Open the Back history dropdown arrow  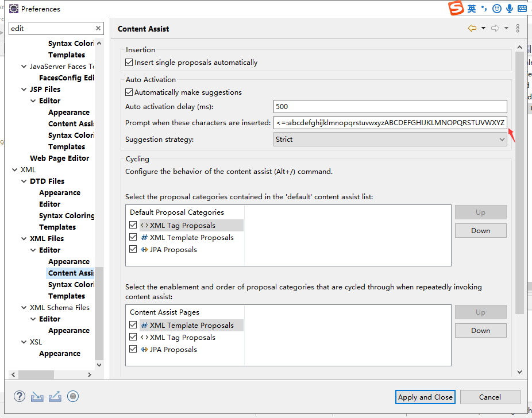(483, 28)
